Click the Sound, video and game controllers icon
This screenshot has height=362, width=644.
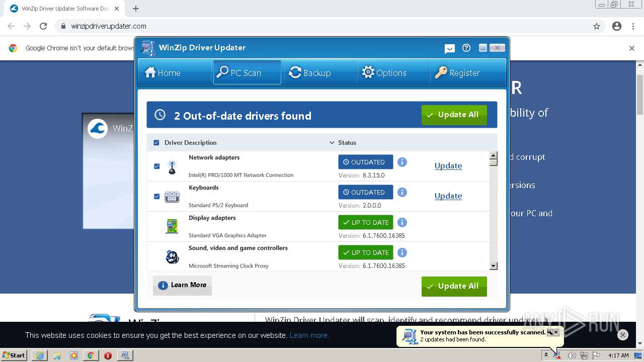click(x=172, y=257)
